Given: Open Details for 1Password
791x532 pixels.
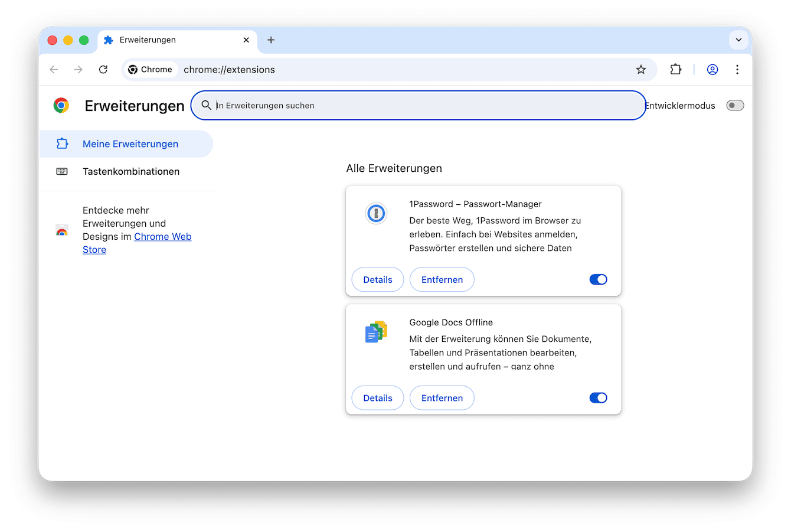Looking at the screenshot, I should pyautogui.click(x=377, y=279).
